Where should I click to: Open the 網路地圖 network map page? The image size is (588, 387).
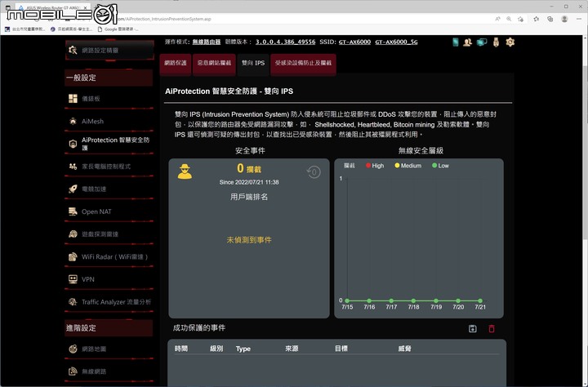[109, 349]
